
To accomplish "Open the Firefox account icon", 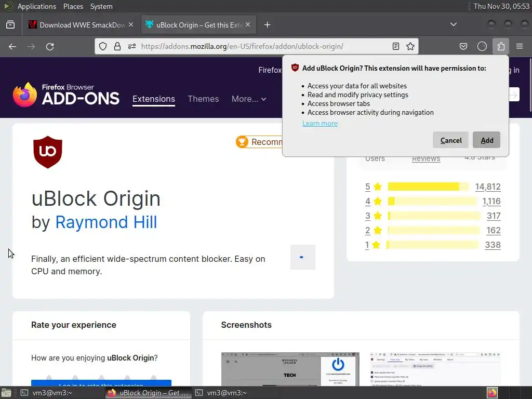I will coord(482,46).
